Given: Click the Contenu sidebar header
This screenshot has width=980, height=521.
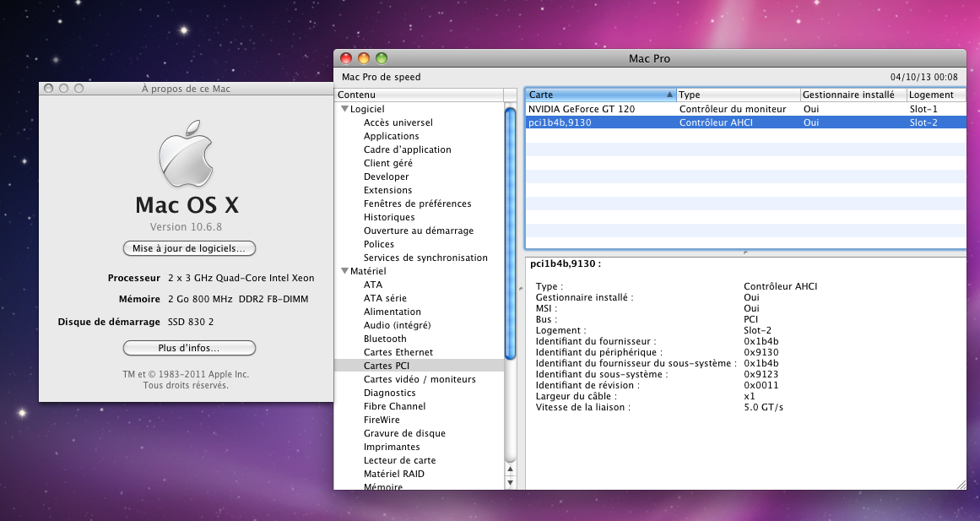Looking at the screenshot, I should pos(419,95).
